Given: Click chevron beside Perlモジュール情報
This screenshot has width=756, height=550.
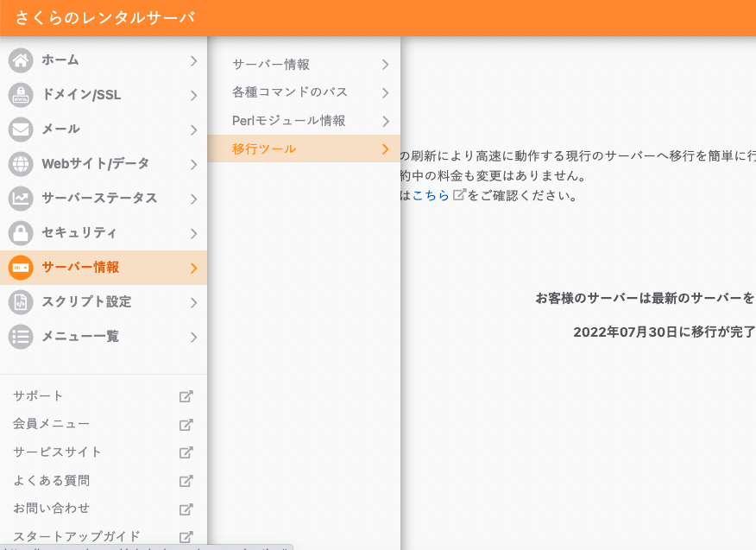Looking at the screenshot, I should tap(385, 121).
